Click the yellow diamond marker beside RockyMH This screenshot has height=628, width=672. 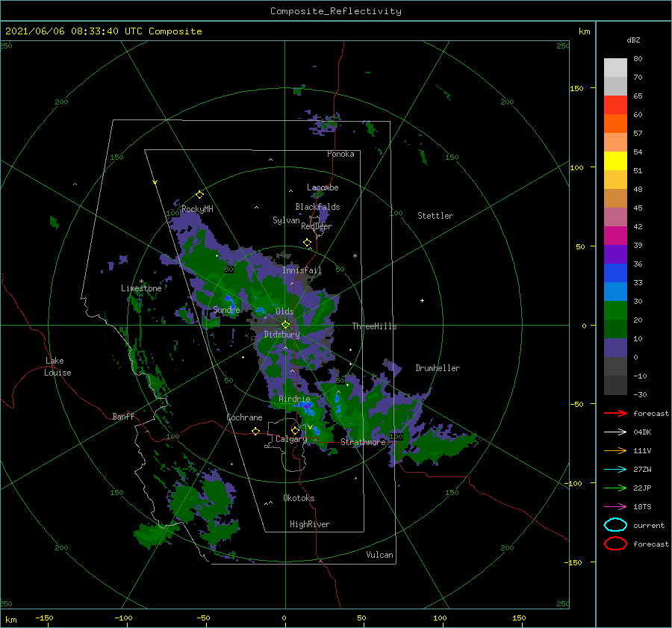(x=199, y=195)
